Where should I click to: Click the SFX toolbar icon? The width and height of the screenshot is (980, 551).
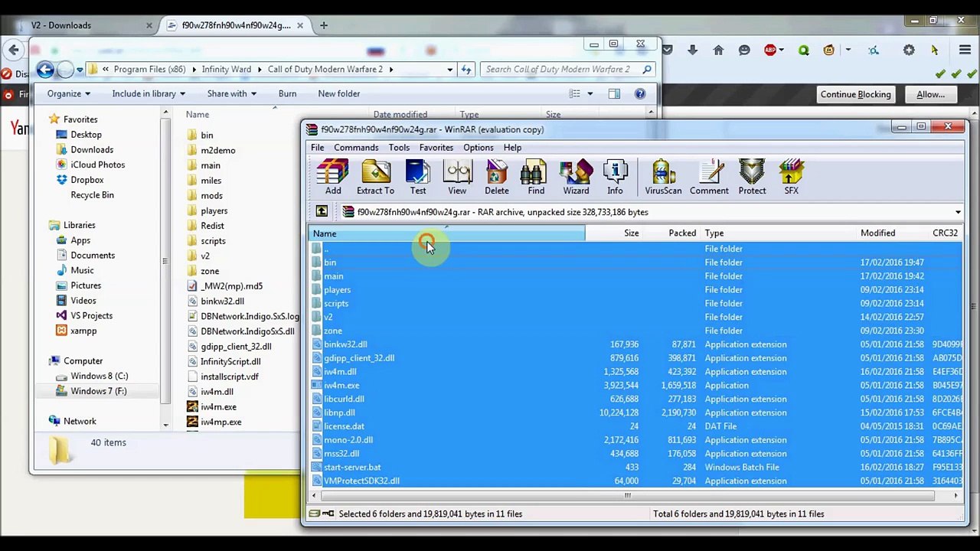pos(791,177)
